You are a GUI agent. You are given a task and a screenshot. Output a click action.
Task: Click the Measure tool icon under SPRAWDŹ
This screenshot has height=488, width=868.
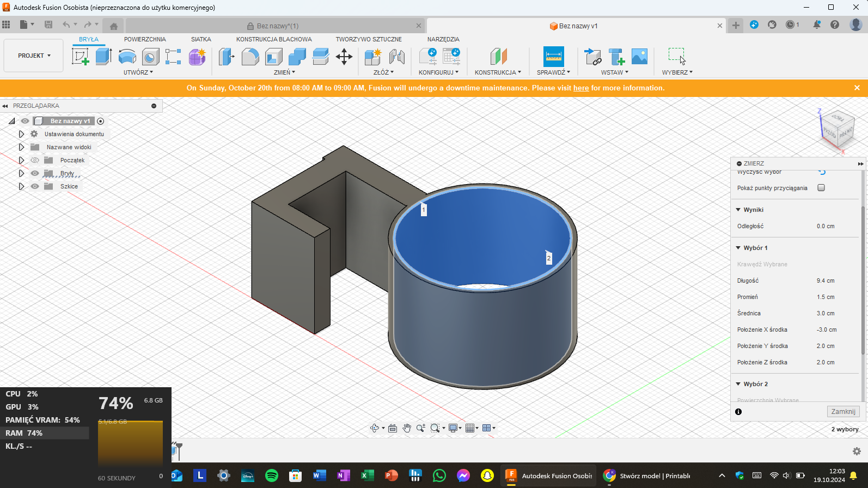(x=554, y=56)
